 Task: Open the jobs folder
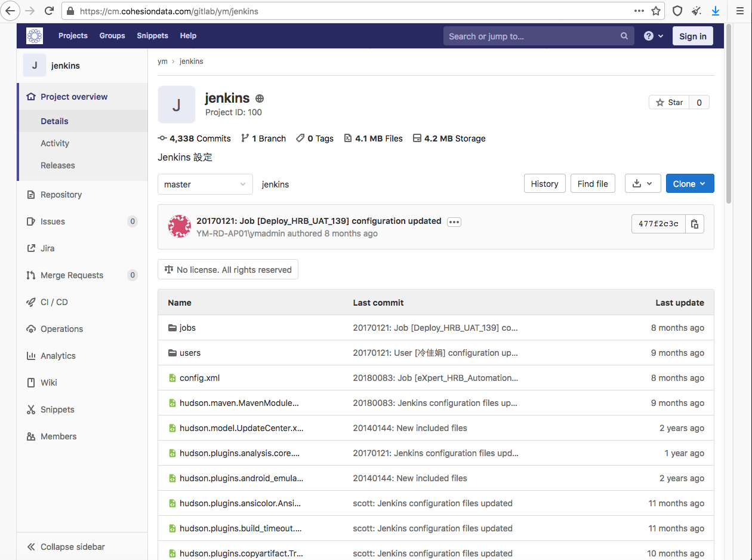[x=187, y=328]
